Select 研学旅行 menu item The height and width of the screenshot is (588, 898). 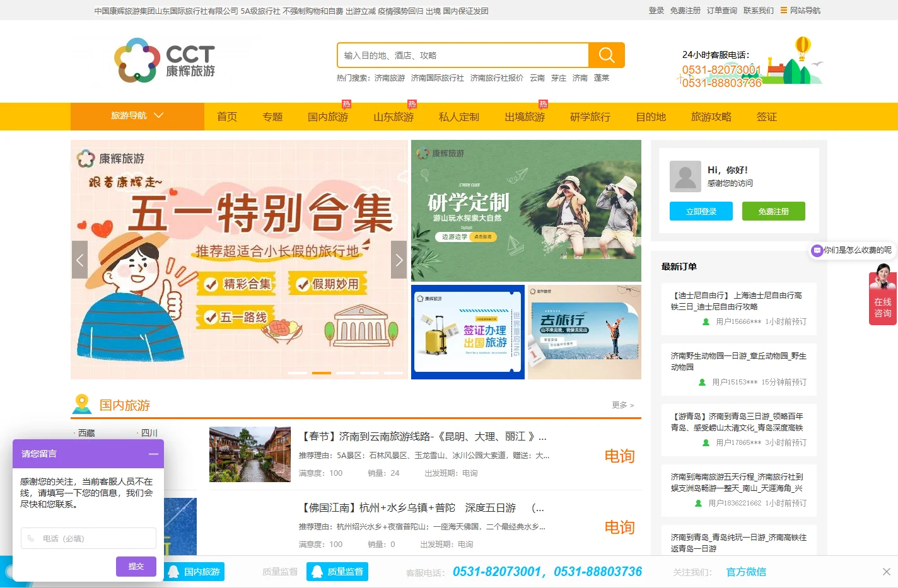pos(590,117)
